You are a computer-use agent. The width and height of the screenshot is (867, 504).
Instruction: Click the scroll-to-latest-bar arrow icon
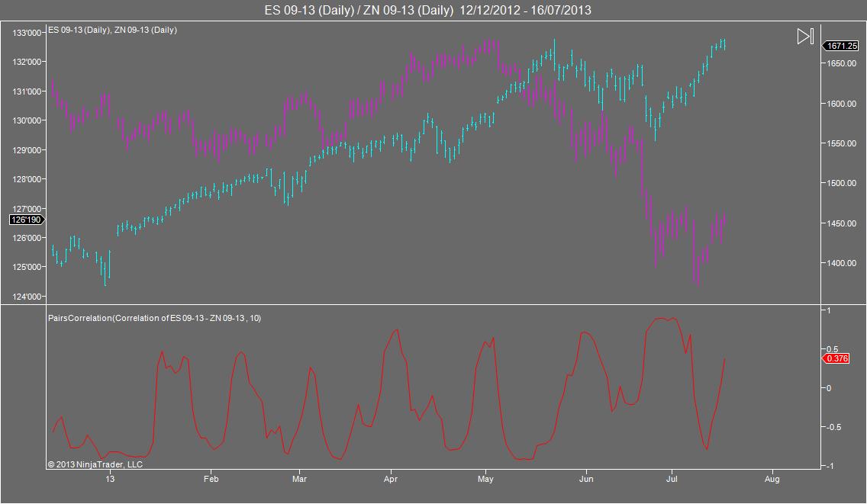[x=805, y=37]
